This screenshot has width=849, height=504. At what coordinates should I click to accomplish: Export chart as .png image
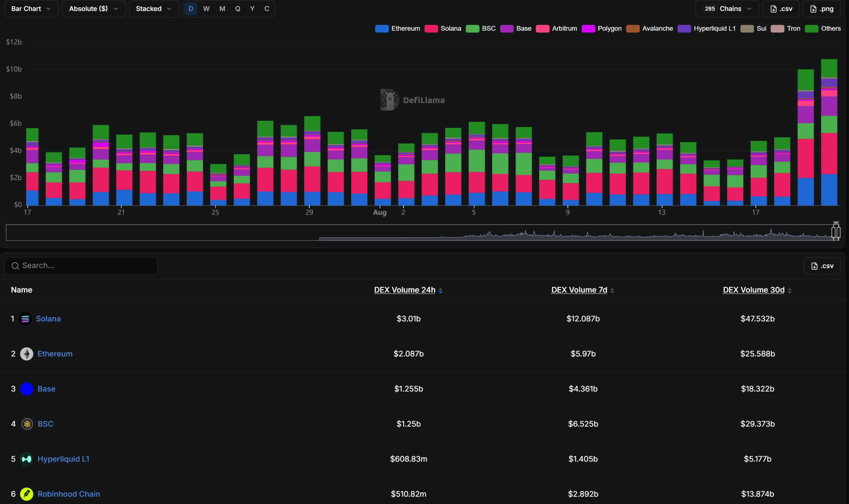point(822,9)
